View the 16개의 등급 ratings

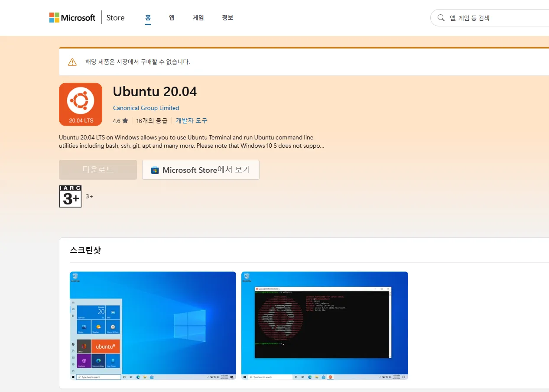pyautogui.click(x=152, y=121)
